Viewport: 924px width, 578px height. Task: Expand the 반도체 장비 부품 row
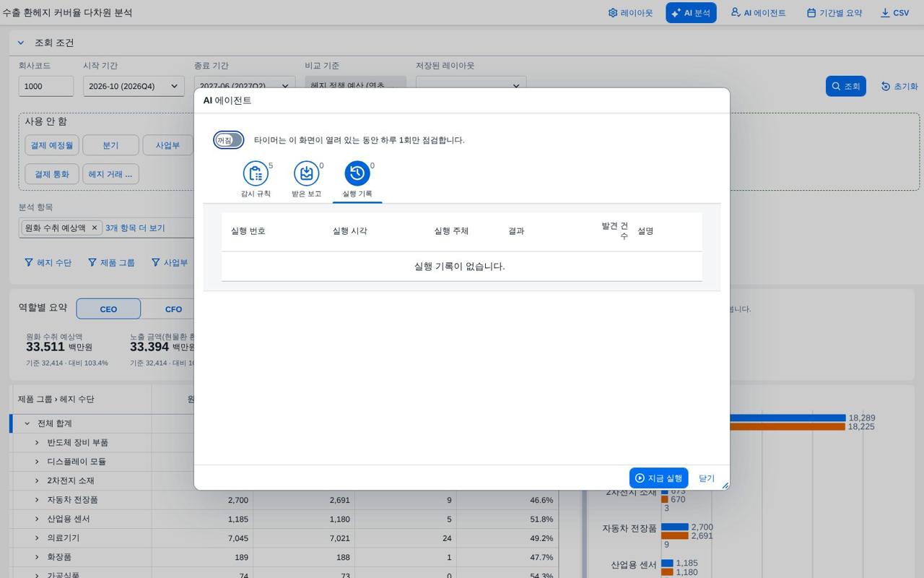(x=38, y=442)
